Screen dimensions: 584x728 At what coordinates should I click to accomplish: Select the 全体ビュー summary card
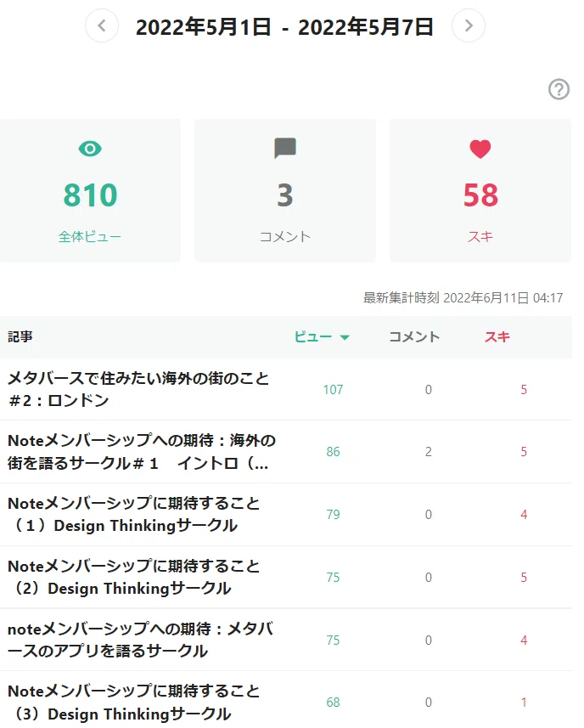point(90,190)
